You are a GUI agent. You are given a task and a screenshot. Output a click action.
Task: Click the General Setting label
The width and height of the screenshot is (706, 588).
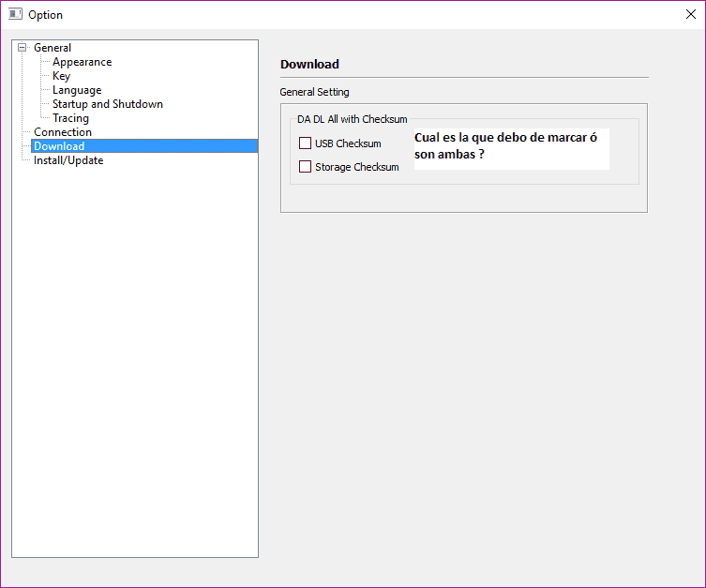click(314, 92)
